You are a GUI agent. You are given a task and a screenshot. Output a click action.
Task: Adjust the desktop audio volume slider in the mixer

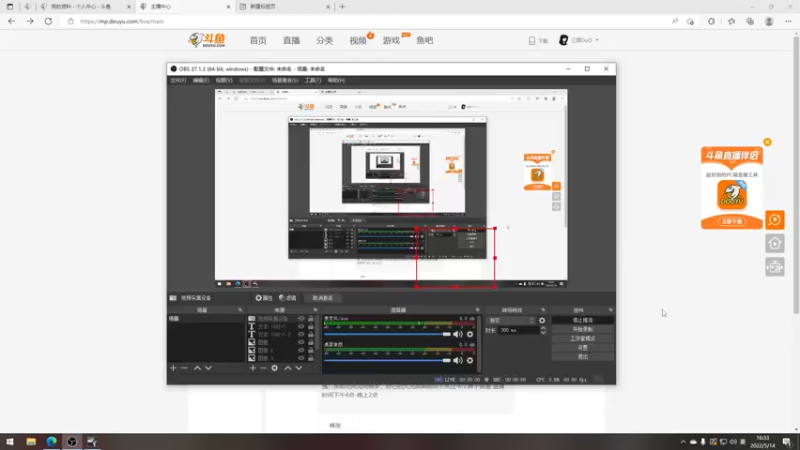coord(387,360)
